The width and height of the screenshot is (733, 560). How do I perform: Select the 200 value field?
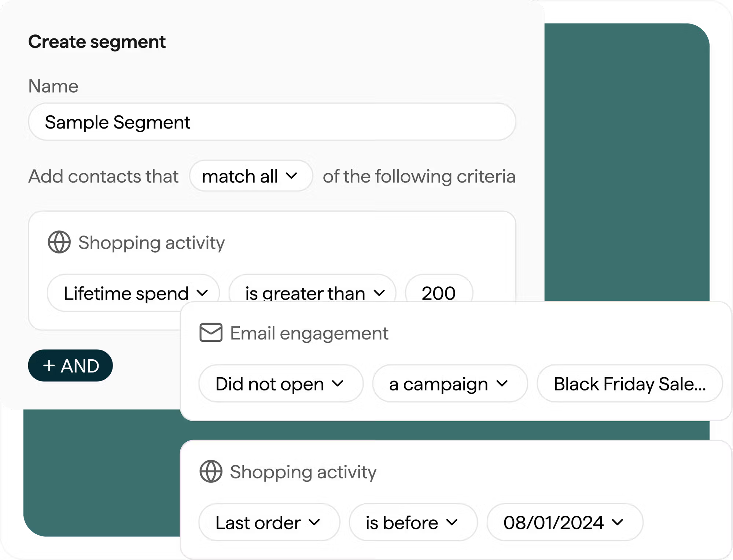point(438,293)
